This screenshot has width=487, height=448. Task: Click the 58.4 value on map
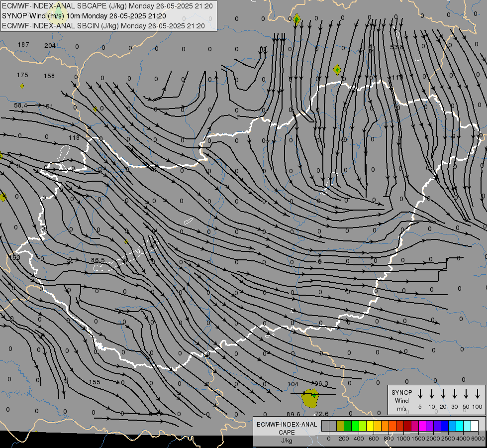tap(20, 106)
